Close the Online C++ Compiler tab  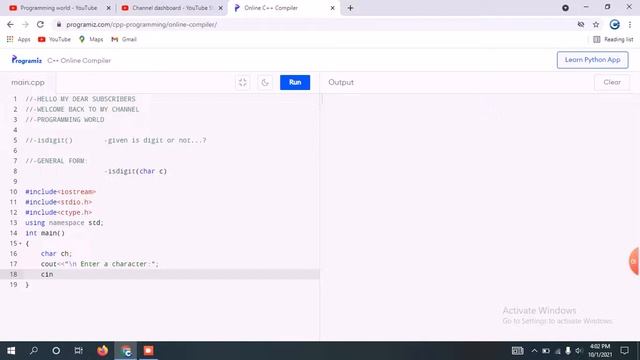point(332,8)
